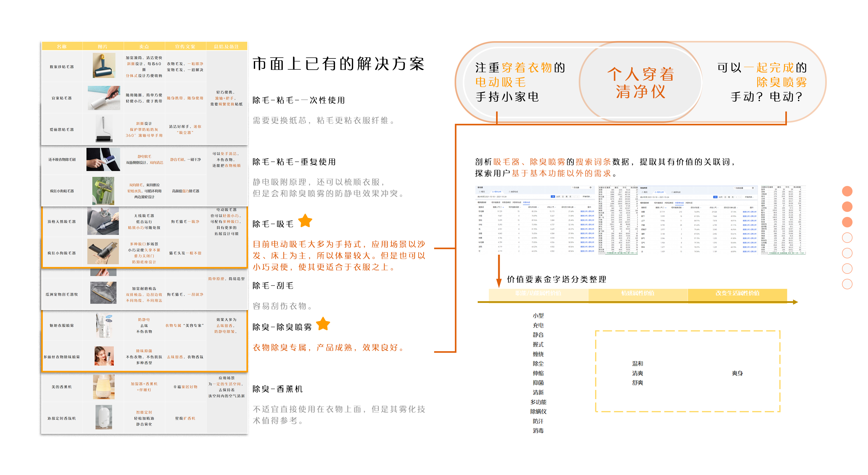Viewport: 868px width, 475px height.
Task: Click the 总结及备注 table column header
Action: click(x=226, y=46)
